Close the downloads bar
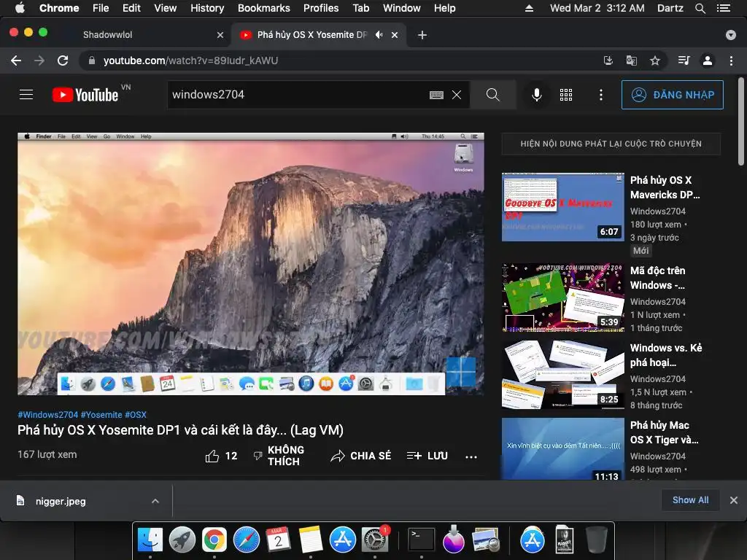This screenshot has height=560, width=747. (x=734, y=500)
